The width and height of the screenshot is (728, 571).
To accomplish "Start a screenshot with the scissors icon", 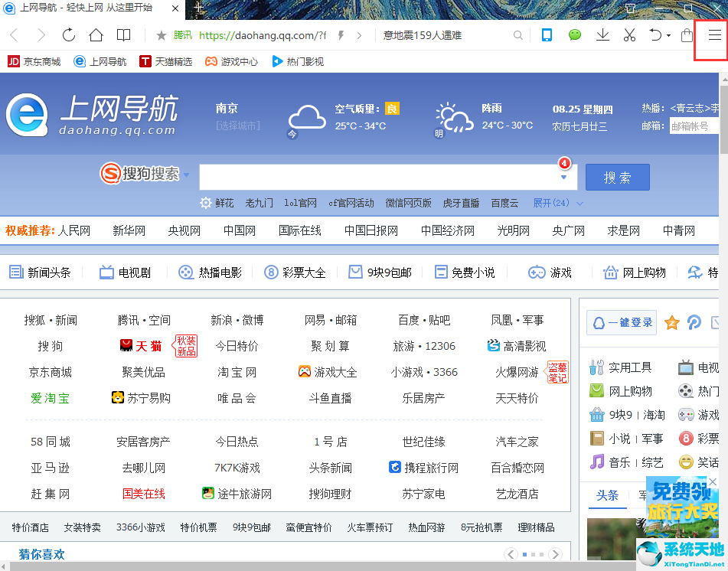I will (629, 34).
